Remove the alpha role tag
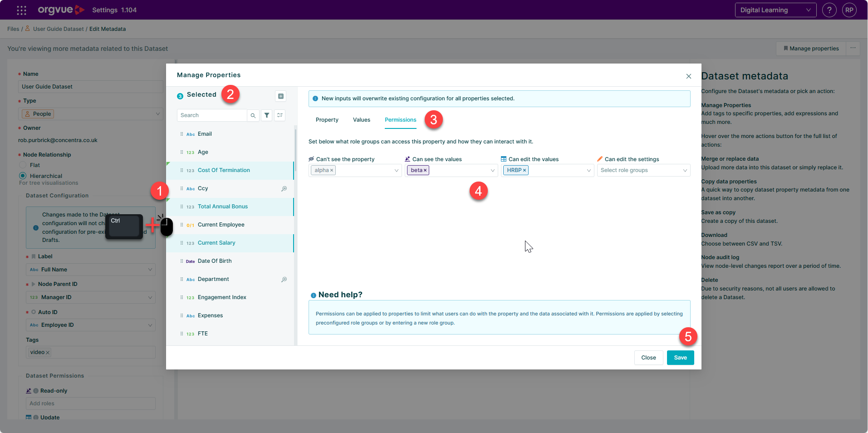868x433 pixels. [x=332, y=170]
